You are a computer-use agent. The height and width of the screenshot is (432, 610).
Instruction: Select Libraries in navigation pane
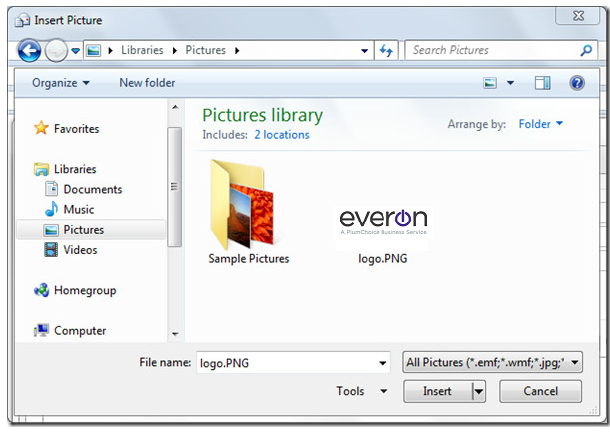click(x=75, y=169)
